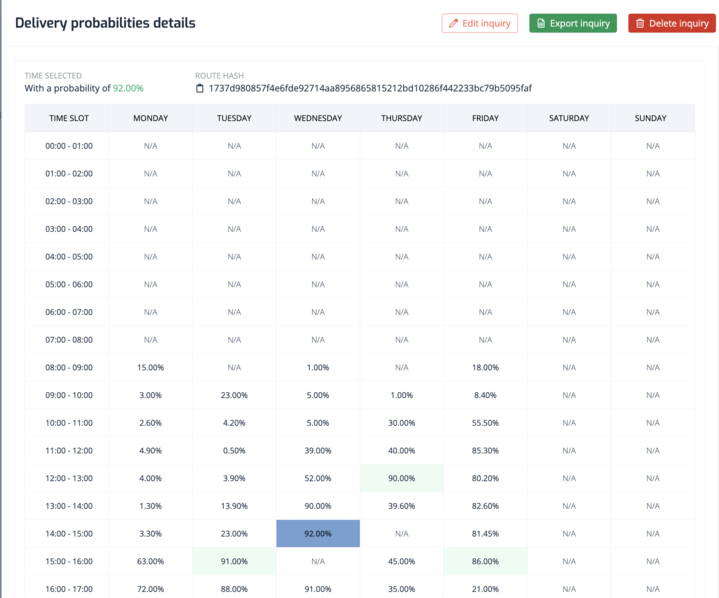
Task: Click Thursday 09:00 - 10:00 value 1.00%
Action: [x=402, y=395]
